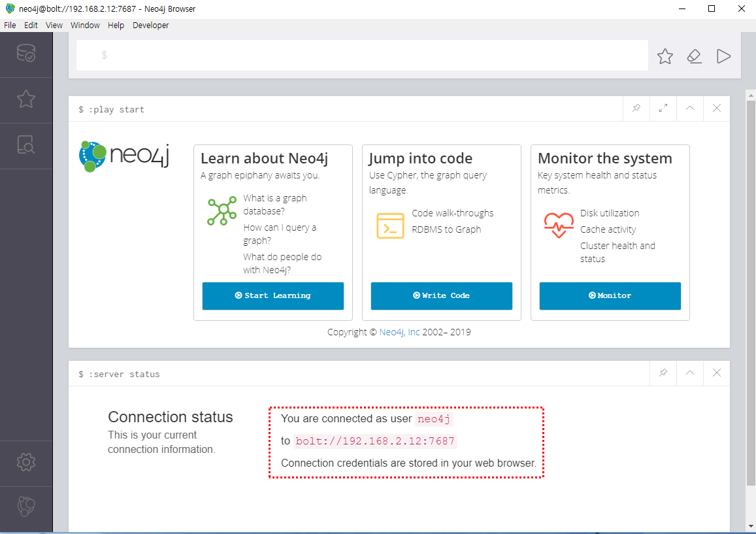Open the Help menu
756x534 pixels.
(116, 25)
